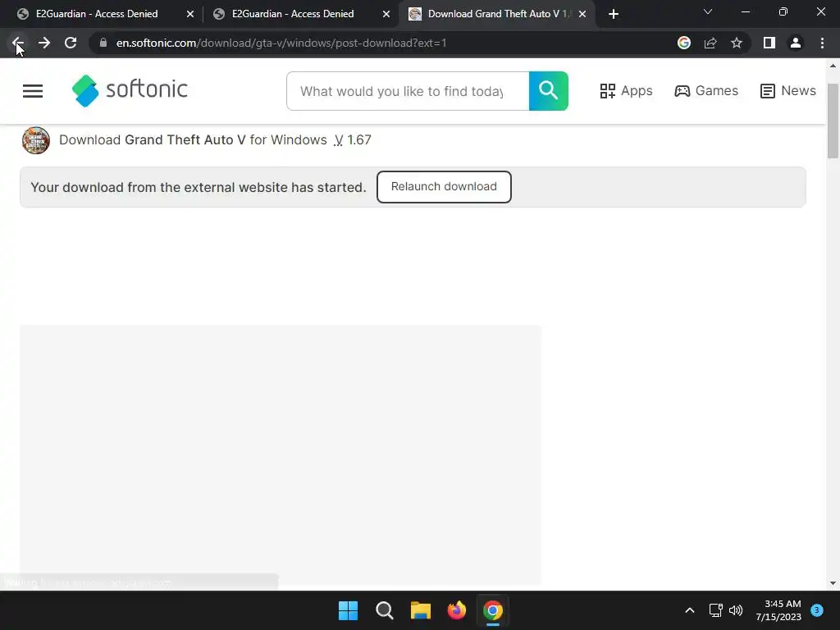Open the Chrome side panel
The image size is (840, 630).
(x=769, y=43)
